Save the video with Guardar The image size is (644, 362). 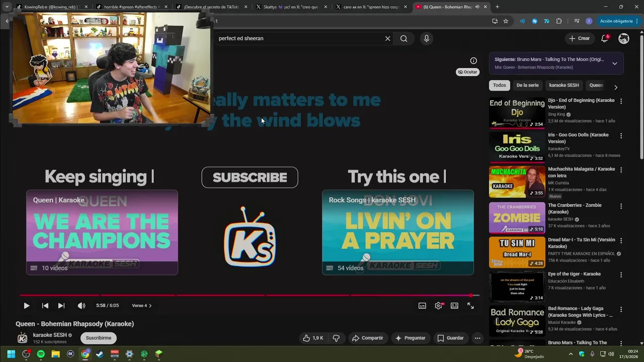pos(451,338)
